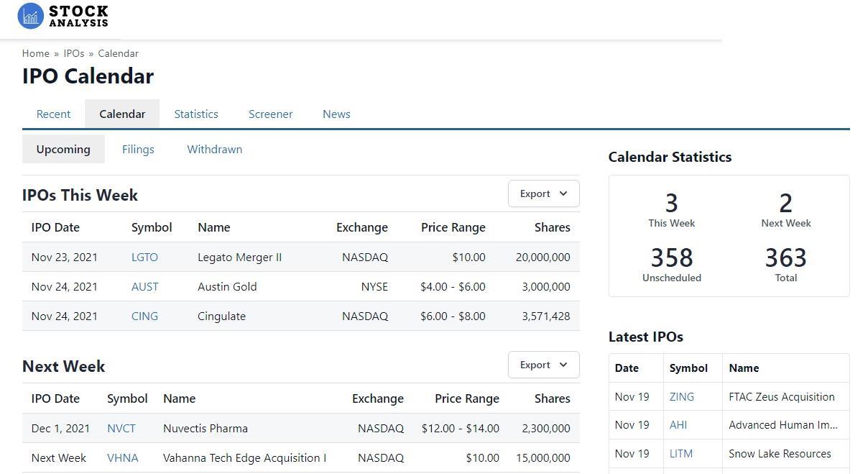Click IPO Date header in This Week table
This screenshot has height=474, width=868.
pos(55,227)
